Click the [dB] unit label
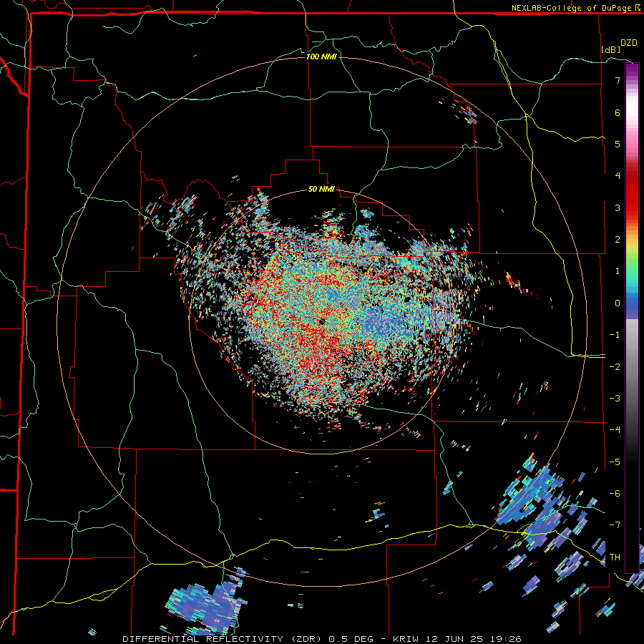The height and width of the screenshot is (644, 644). [611, 49]
